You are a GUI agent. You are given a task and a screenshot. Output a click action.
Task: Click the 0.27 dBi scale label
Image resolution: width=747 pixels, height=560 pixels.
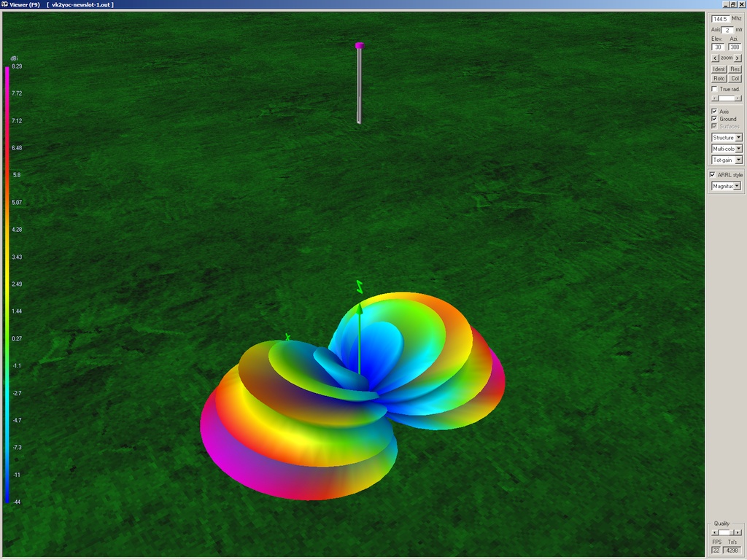coord(17,338)
